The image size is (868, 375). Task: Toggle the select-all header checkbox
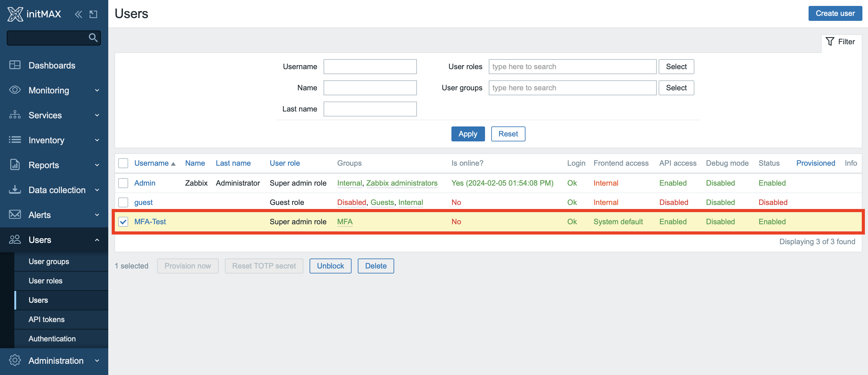[123, 163]
